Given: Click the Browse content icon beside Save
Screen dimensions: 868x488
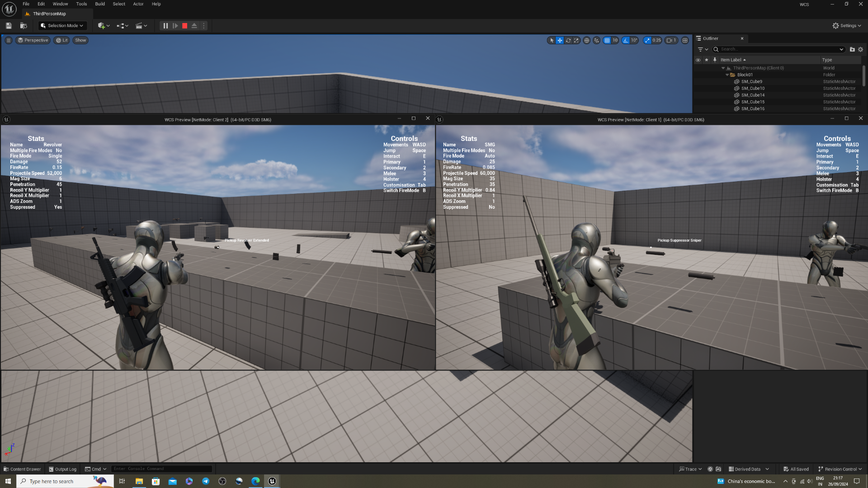Looking at the screenshot, I should pyautogui.click(x=24, y=26).
